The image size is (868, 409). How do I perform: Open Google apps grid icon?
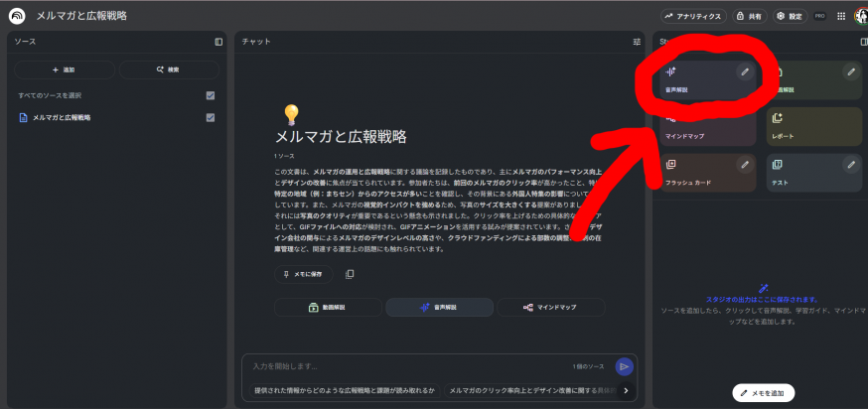842,16
